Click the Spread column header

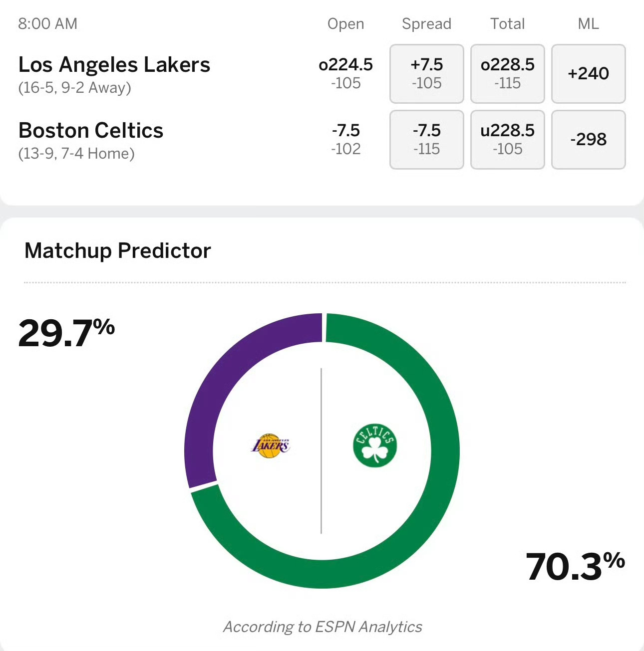point(426,24)
